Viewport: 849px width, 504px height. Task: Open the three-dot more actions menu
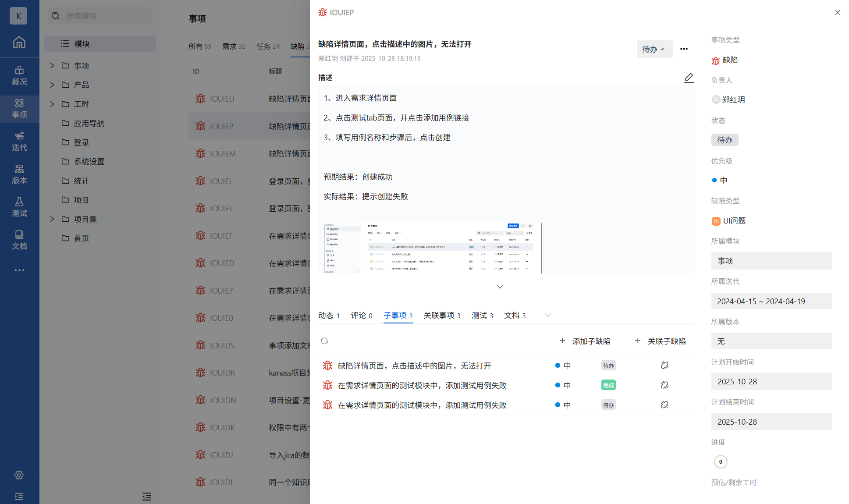pyautogui.click(x=684, y=49)
